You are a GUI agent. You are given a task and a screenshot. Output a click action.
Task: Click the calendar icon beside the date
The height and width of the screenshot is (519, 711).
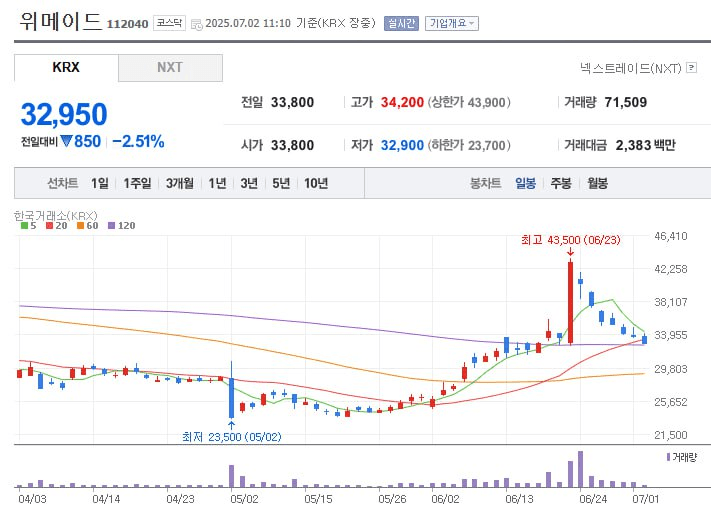tap(197, 24)
